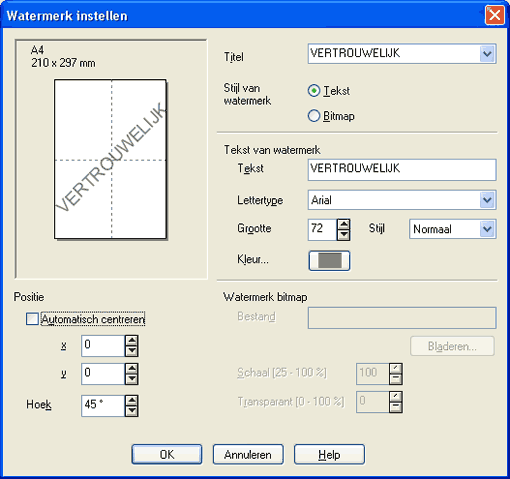The height and width of the screenshot is (479, 510).
Task: Increase the x position value
Action: point(132,341)
